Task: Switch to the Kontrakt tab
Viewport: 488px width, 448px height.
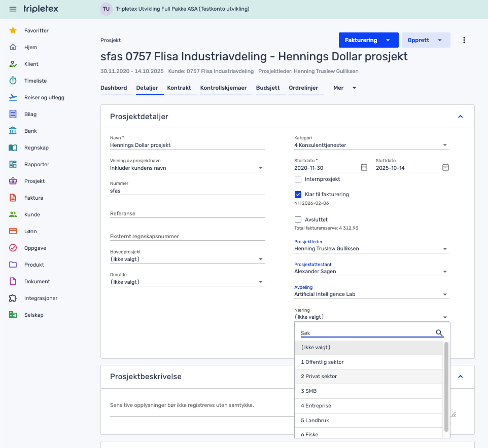Action: tap(179, 88)
